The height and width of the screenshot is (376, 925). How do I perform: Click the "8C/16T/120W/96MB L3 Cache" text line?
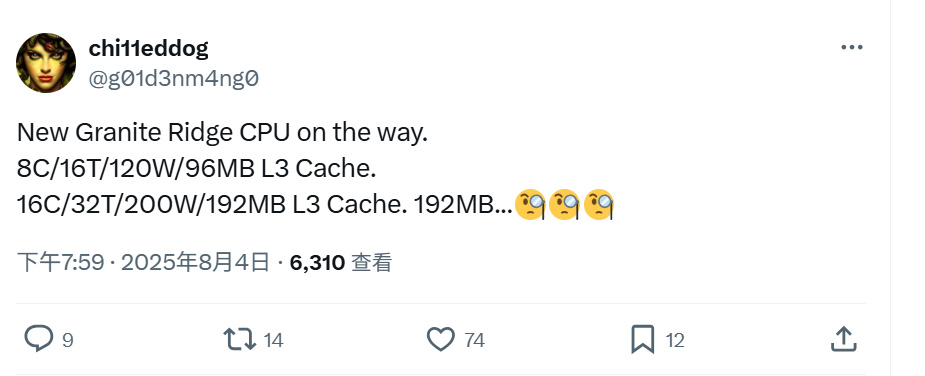[x=196, y=169]
